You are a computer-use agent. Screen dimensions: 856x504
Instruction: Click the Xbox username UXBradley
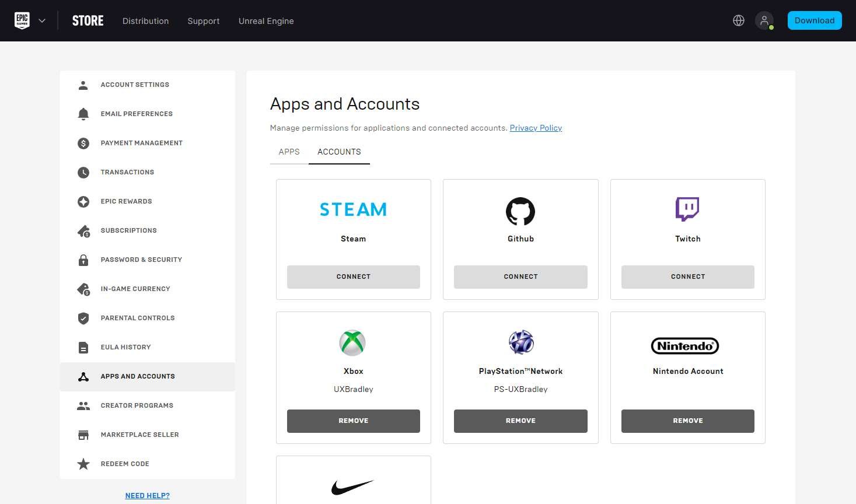tap(354, 390)
